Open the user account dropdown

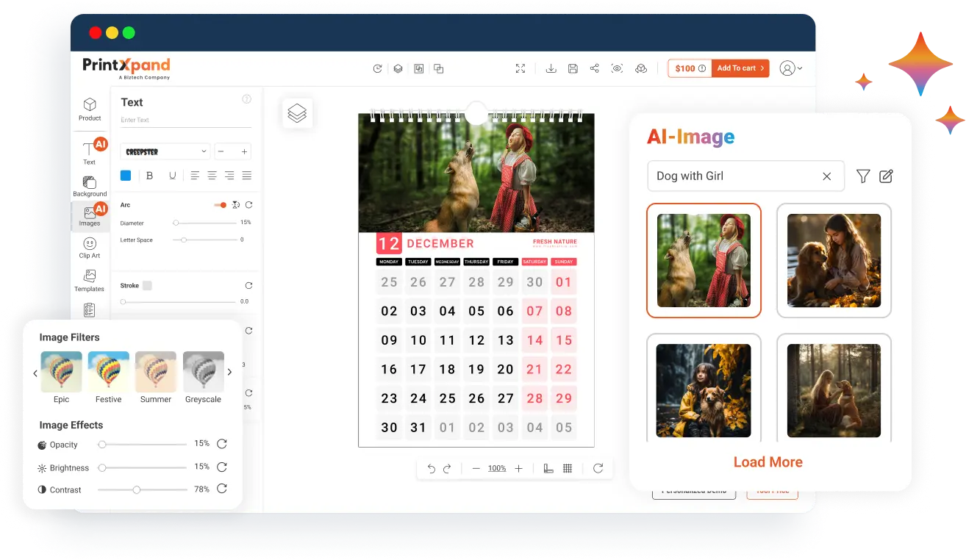pyautogui.click(x=791, y=68)
